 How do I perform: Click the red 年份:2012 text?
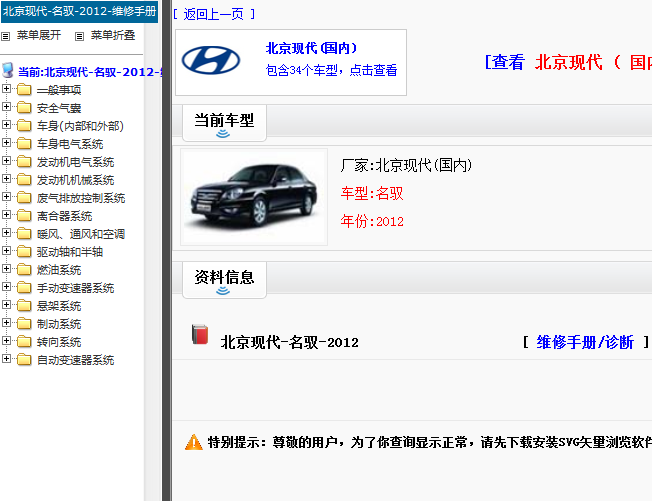[x=372, y=221]
